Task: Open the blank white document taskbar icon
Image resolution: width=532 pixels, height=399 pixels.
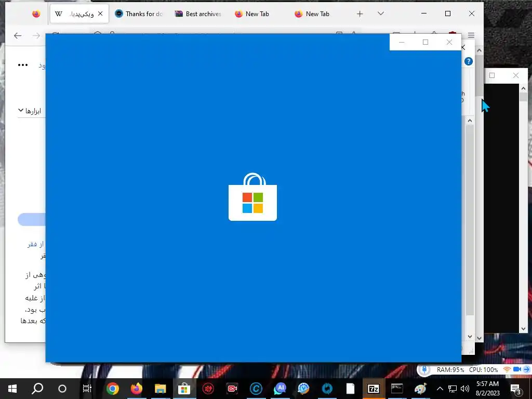Action: 350,389
